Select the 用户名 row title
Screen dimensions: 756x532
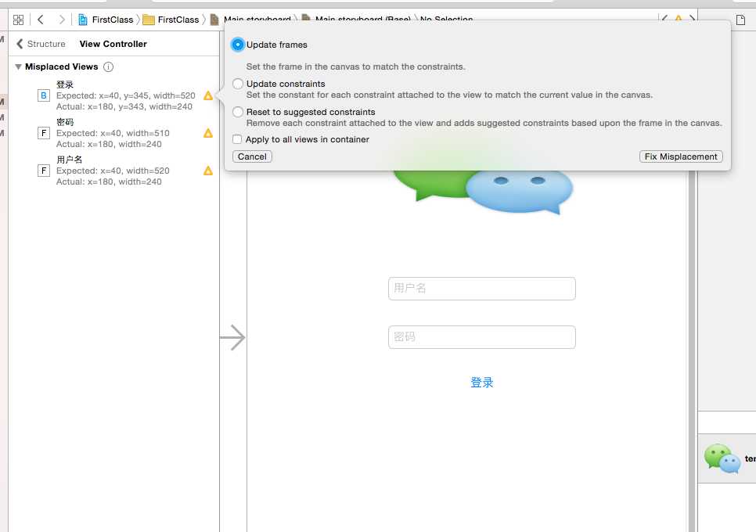tap(70, 160)
